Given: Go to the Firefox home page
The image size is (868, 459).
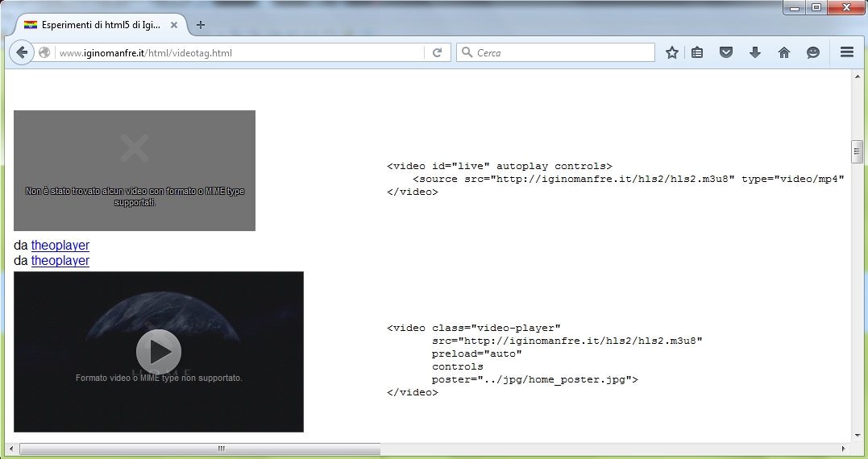Looking at the screenshot, I should pos(784,52).
